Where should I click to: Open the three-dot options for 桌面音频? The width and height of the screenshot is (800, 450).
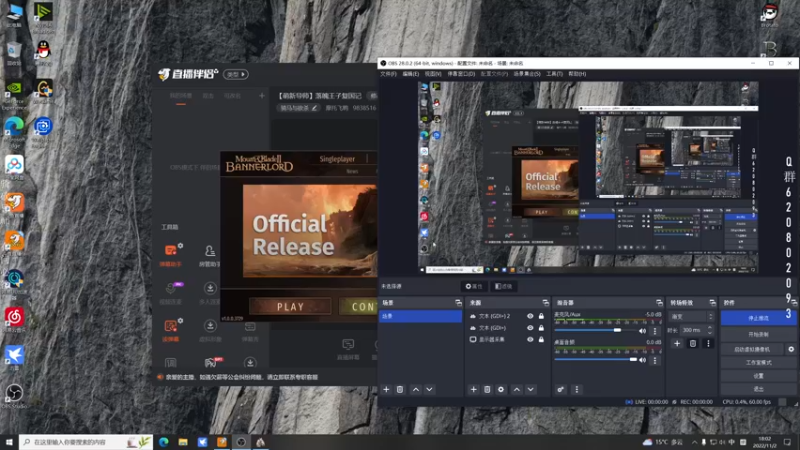click(x=655, y=360)
